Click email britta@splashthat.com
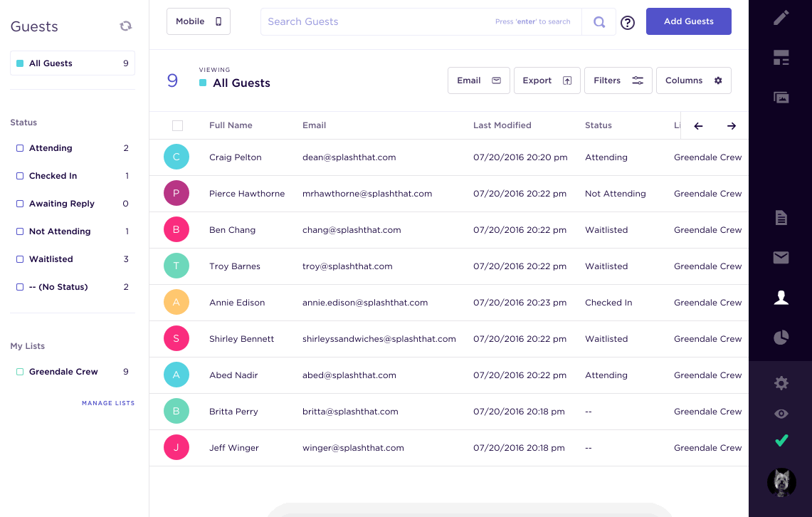 click(350, 412)
